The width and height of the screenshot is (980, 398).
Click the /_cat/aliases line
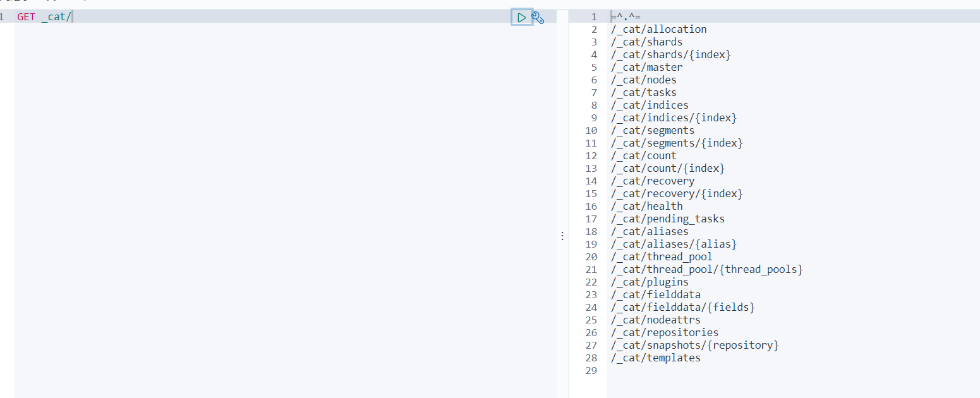650,232
